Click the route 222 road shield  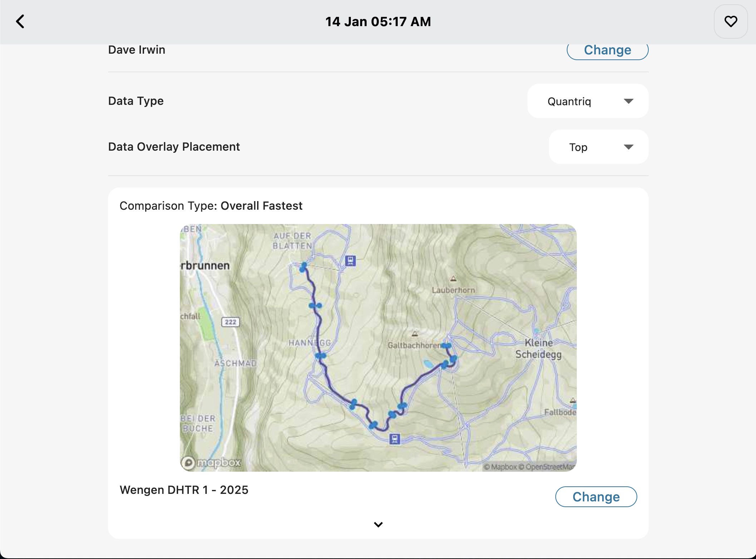(231, 322)
